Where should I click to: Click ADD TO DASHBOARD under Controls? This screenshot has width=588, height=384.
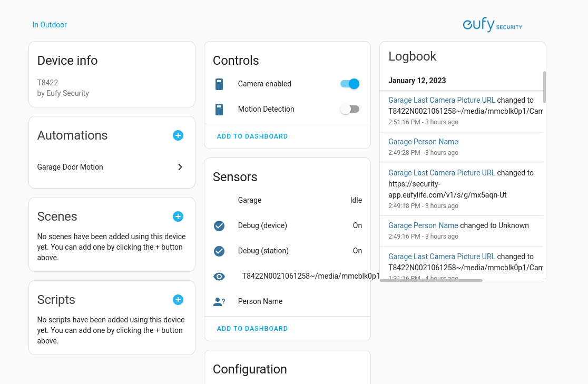[x=252, y=136]
